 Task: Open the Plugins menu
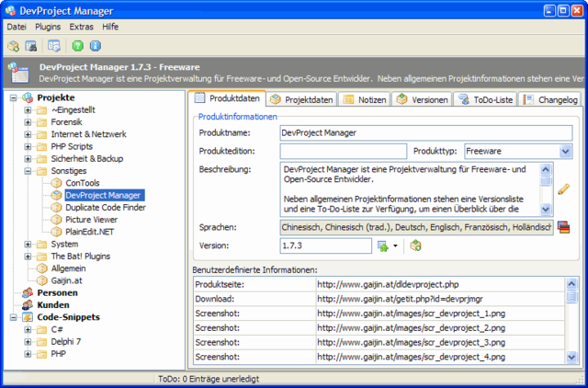[48, 27]
